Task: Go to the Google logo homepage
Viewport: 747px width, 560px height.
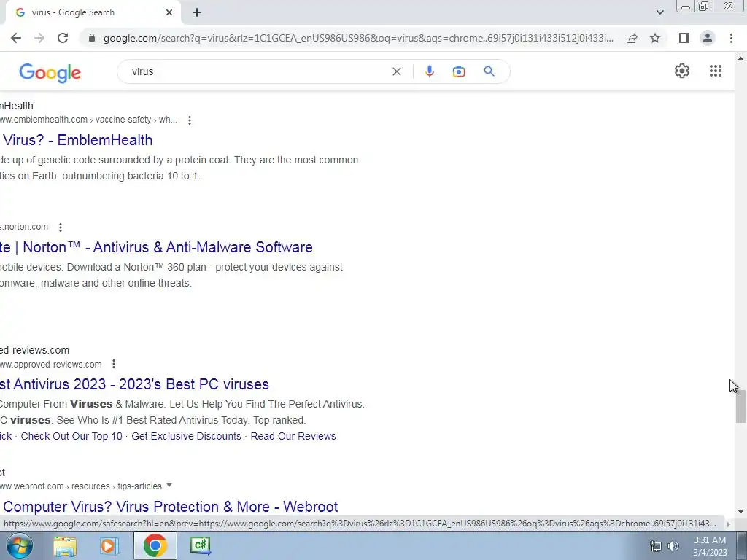Action: pyautogui.click(x=50, y=72)
